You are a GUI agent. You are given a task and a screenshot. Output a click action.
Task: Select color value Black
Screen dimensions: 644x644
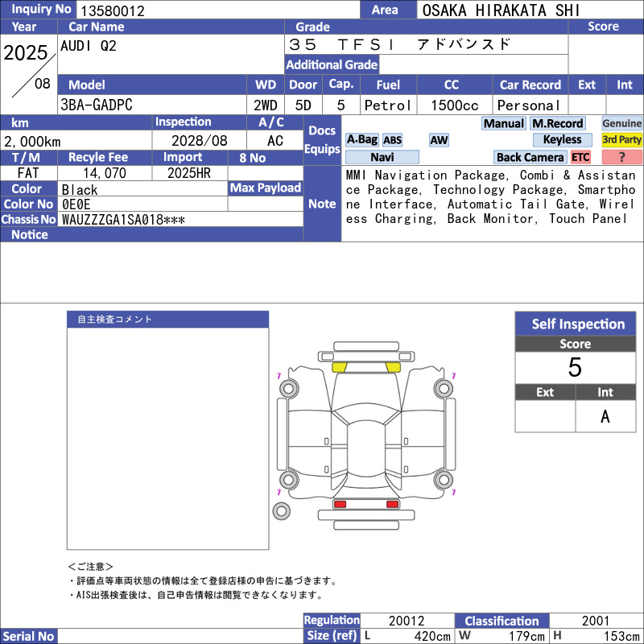pyautogui.click(x=80, y=190)
